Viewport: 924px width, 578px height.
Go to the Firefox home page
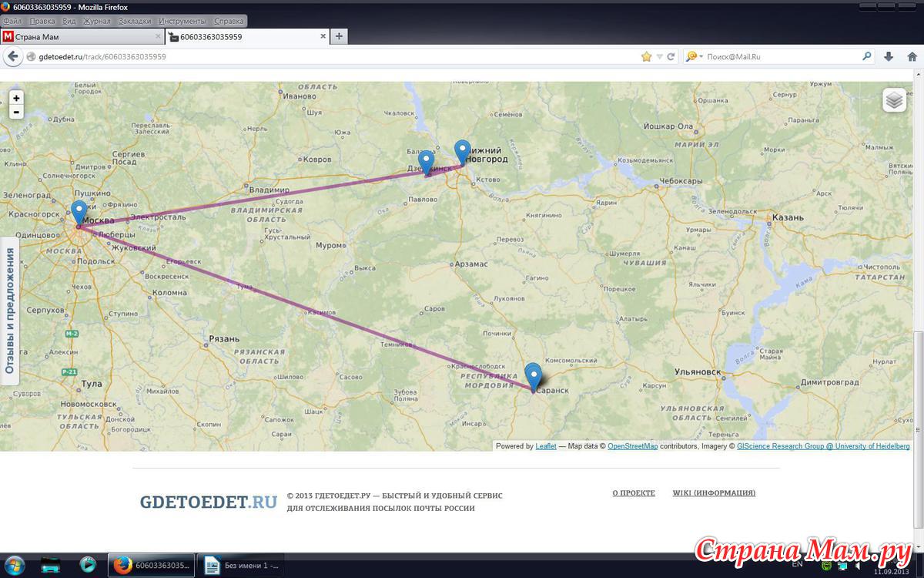point(912,56)
